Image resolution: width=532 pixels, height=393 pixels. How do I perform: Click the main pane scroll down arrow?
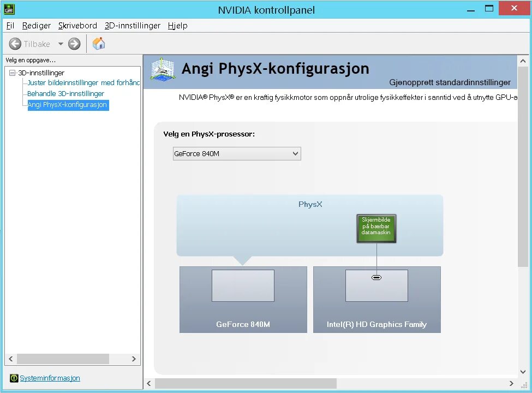pyautogui.click(x=523, y=372)
